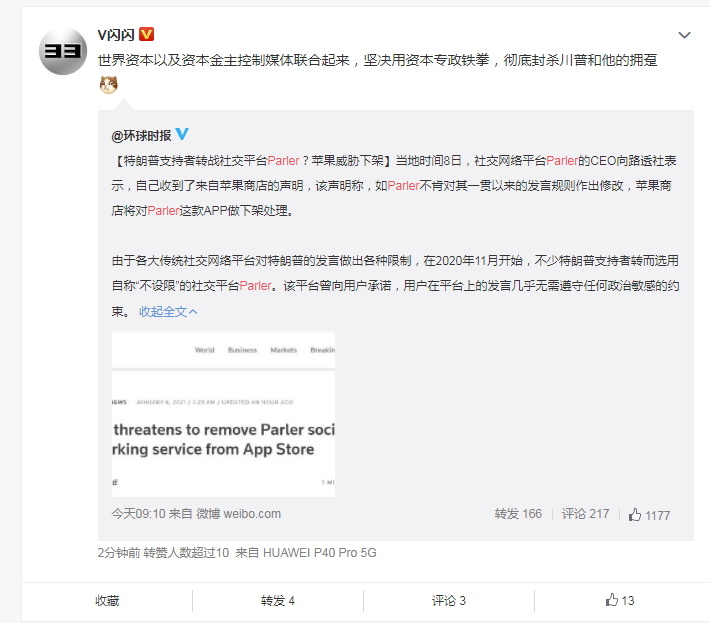Open V闪闪 profile avatar
Viewport: 710px width, 623px height.
coord(63,51)
